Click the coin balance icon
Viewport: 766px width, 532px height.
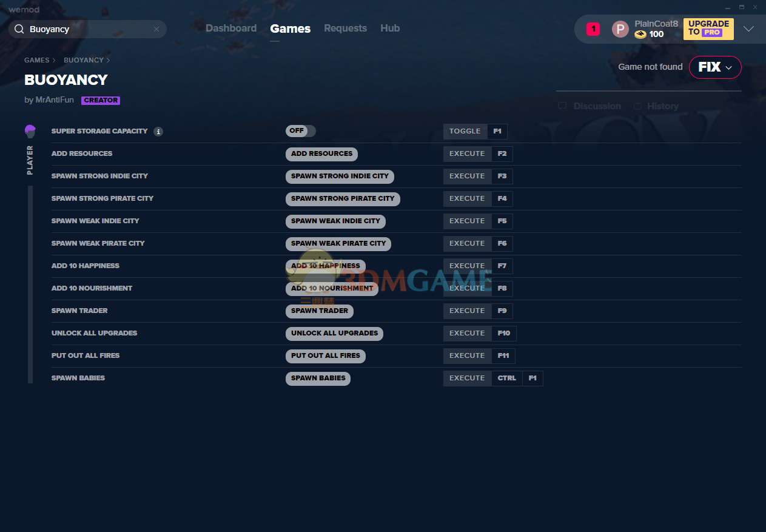point(640,35)
